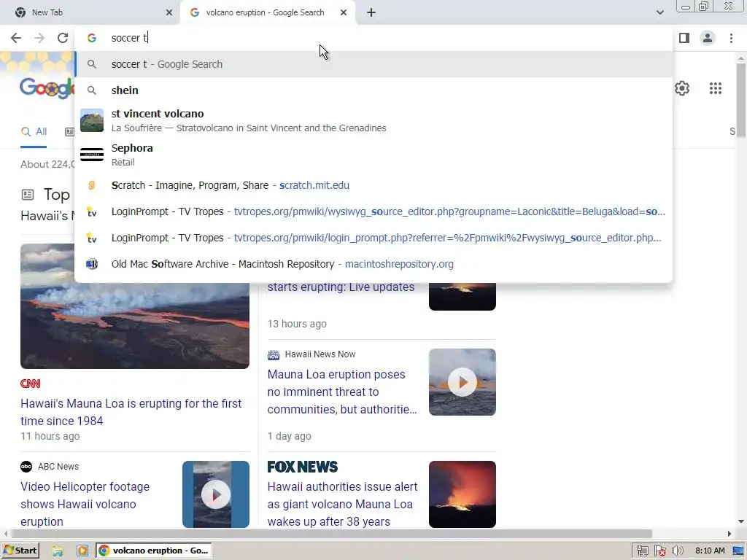Click the Macintosh Repository favicon
Screen dimensions: 747x560
pyautogui.click(x=92, y=264)
